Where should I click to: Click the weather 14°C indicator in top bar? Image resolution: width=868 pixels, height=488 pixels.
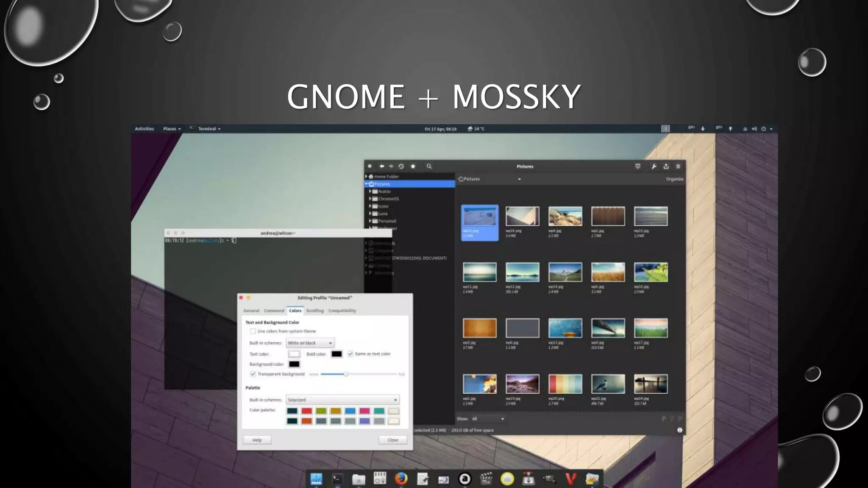[x=476, y=129]
